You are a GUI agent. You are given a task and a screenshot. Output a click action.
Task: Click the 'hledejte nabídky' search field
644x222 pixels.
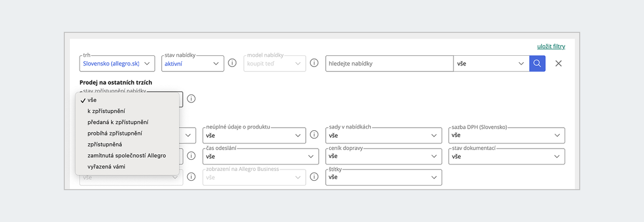(389, 63)
